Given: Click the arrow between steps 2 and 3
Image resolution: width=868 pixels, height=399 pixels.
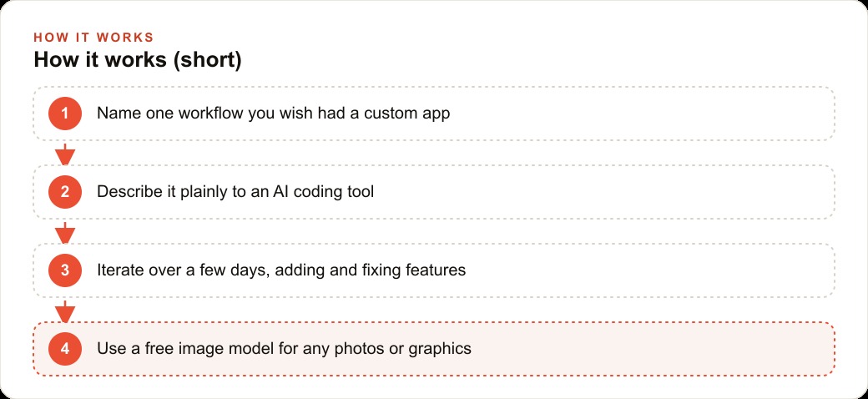Looking at the screenshot, I should click(x=65, y=233).
